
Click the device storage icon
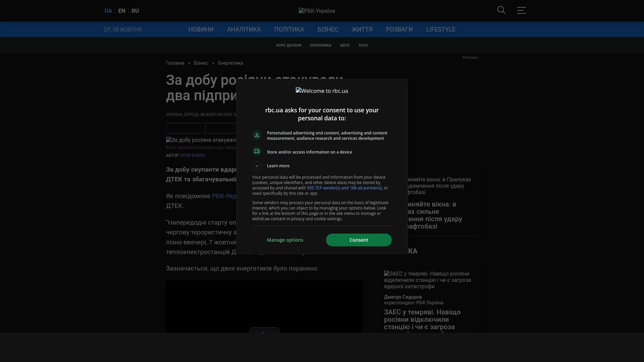(257, 152)
